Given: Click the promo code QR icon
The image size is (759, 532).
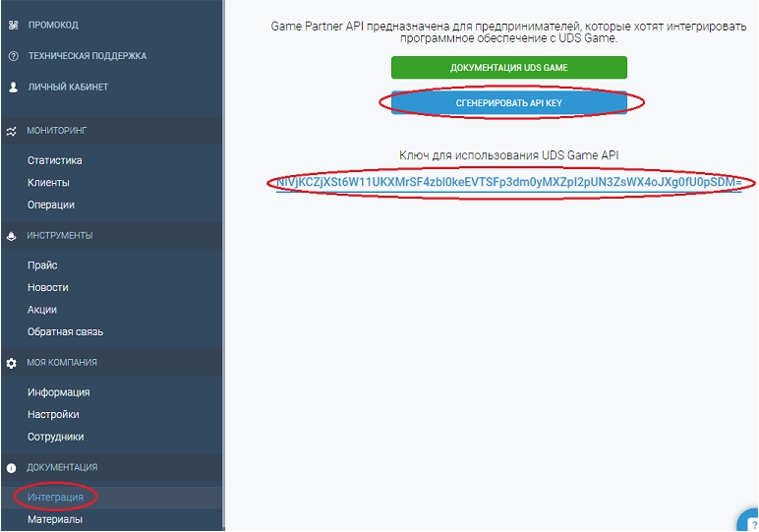Looking at the screenshot, I should click(x=13, y=25).
